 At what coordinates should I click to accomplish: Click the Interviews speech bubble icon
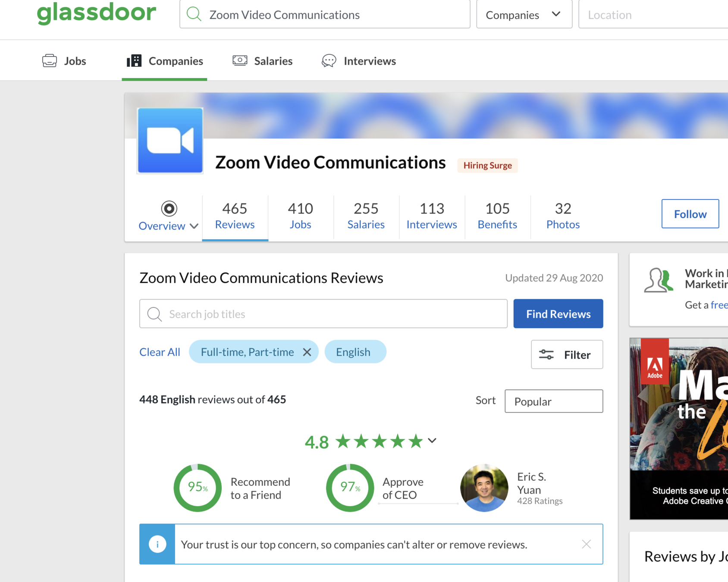point(329,61)
